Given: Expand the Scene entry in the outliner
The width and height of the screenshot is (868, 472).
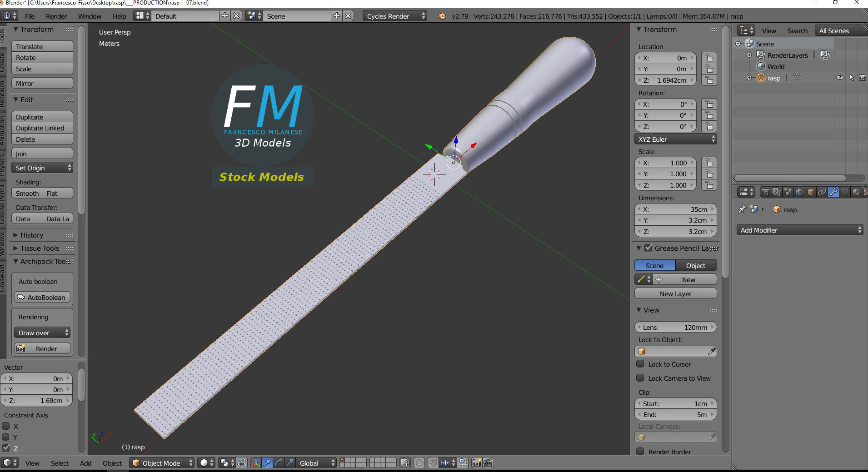Looking at the screenshot, I should (x=737, y=44).
